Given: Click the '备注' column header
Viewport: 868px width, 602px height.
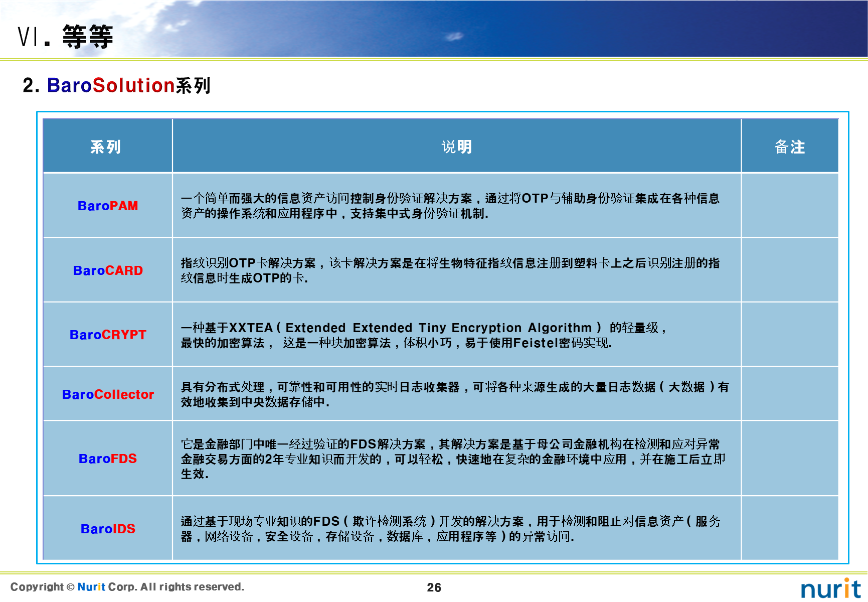Looking at the screenshot, I should point(790,147).
